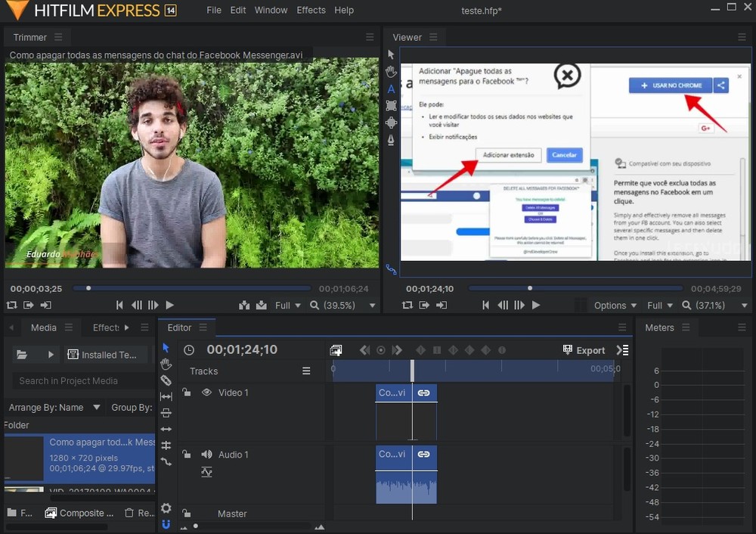Viewport: 756px width, 534px height.
Task: Open the Arrange By: Name dropdown
Action: (53, 407)
